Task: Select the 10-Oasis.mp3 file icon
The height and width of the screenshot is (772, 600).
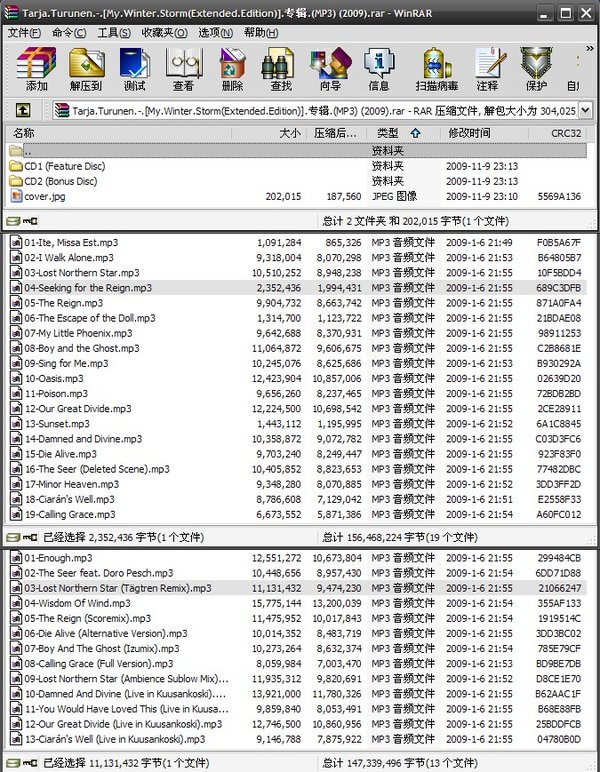Action: pos(16,379)
